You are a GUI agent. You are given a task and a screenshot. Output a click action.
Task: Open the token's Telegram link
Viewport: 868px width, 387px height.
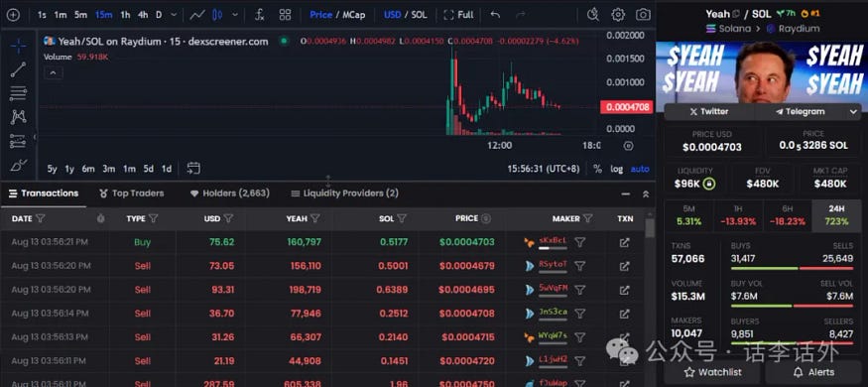click(800, 112)
